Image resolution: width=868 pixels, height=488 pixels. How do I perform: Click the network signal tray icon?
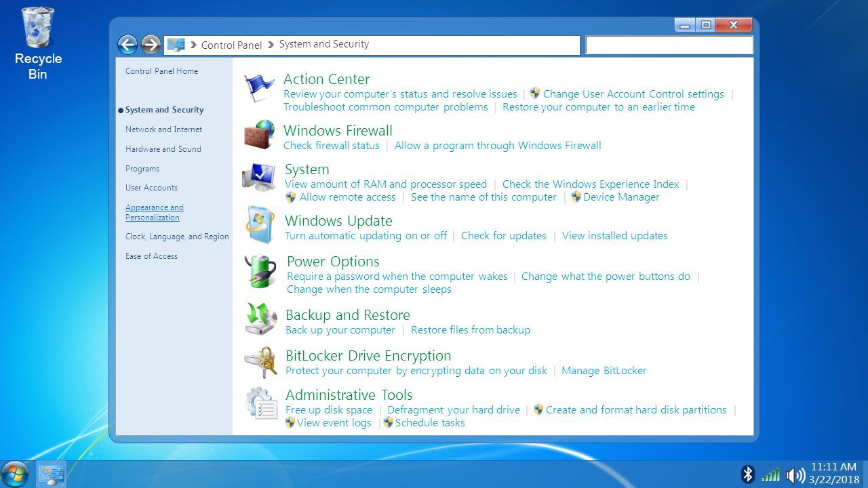pos(770,474)
